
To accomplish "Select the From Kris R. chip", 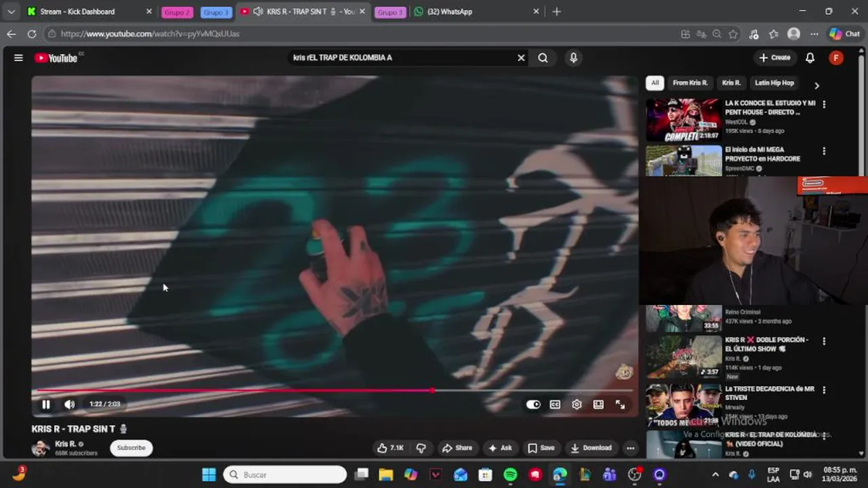I will pyautogui.click(x=690, y=83).
